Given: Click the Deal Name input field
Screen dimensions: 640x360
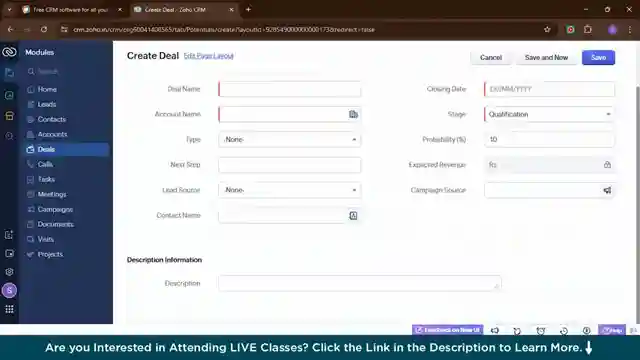Looking at the screenshot, I should pyautogui.click(x=289, y=89).
